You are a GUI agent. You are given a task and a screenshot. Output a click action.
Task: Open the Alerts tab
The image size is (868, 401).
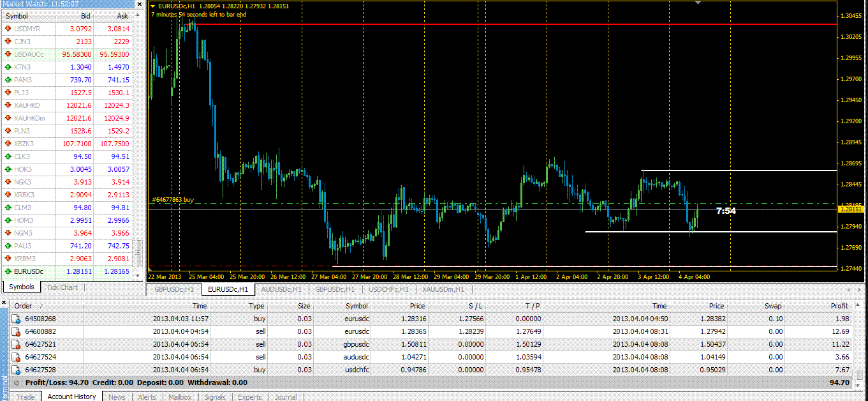pyautogui.click(x=147, y=397)
